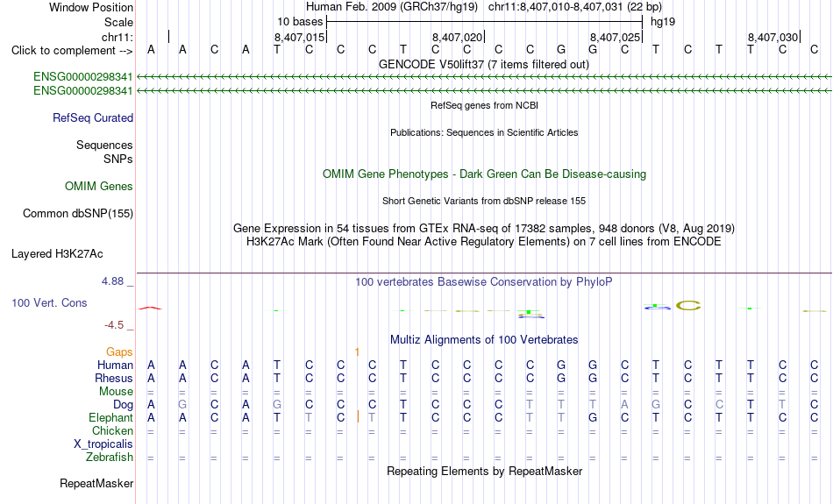Open the OMIM Gene Phenotypes track title

pyautogui.click(x=484, y=174)
